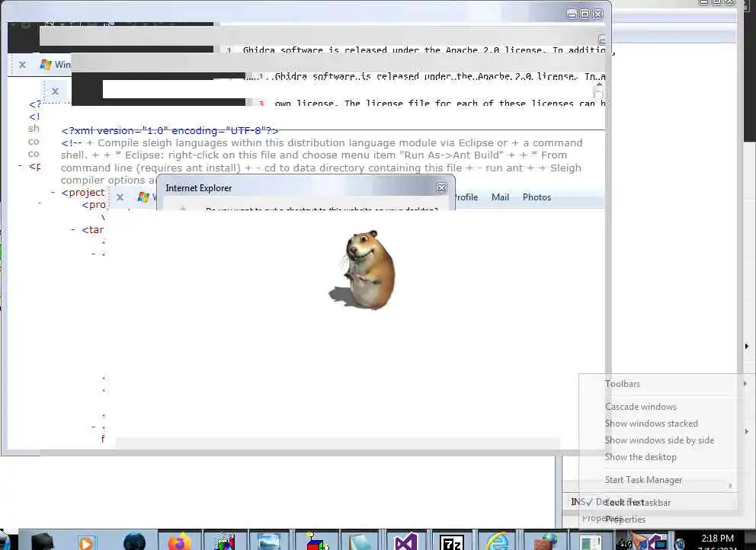Image resolution: width=756 pixels, height=550 pixels.
Task: Click the orange media player taskbar icon
Action: tap(87, 542)
